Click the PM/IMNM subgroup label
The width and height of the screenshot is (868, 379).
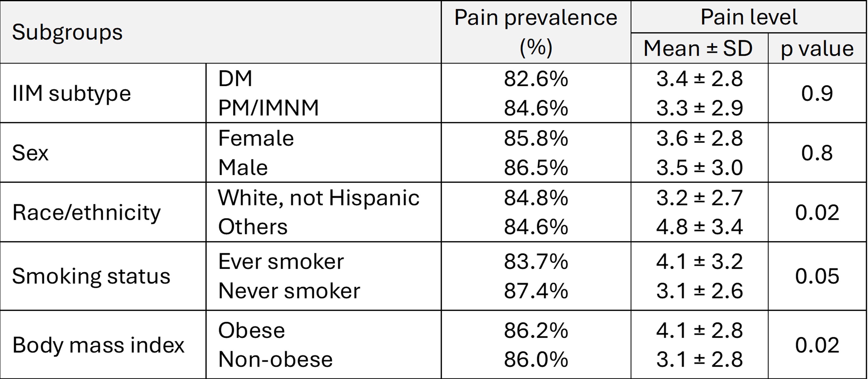[268, 108]
